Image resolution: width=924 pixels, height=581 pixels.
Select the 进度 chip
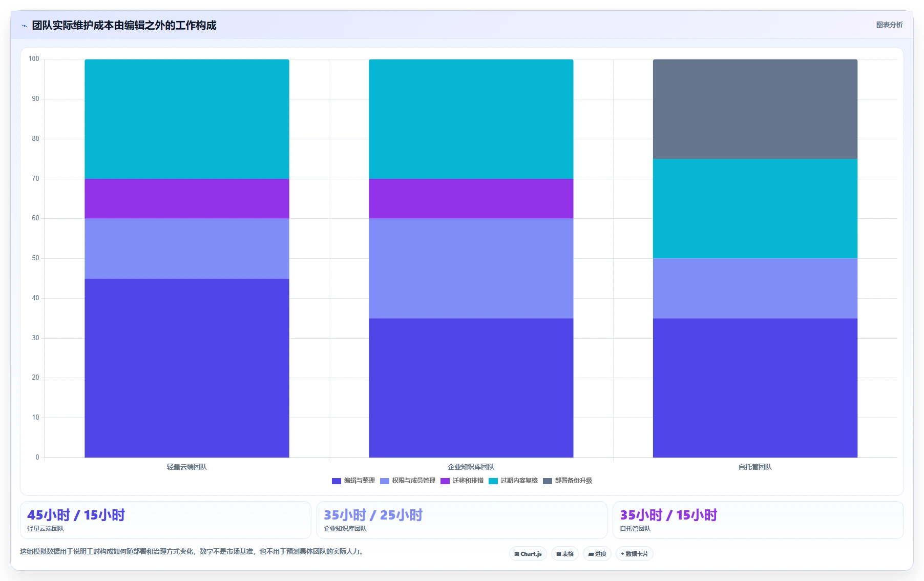pyautogui.click(x=597, y=554)
